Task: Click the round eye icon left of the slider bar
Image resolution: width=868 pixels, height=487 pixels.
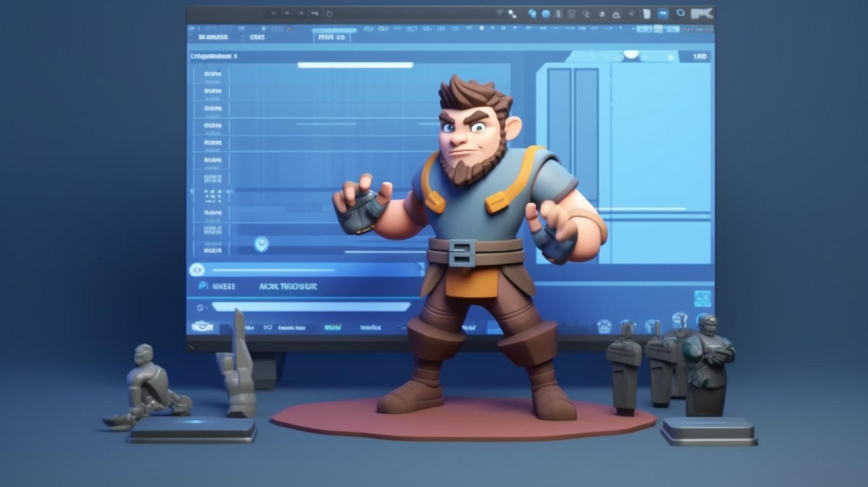Action: pyautogui.click(x=197, y=270)
